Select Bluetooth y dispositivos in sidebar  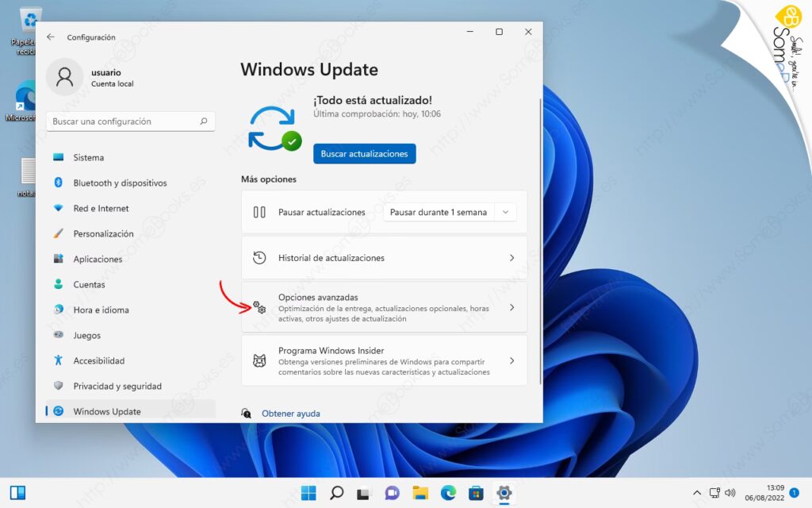click(120, 183)
